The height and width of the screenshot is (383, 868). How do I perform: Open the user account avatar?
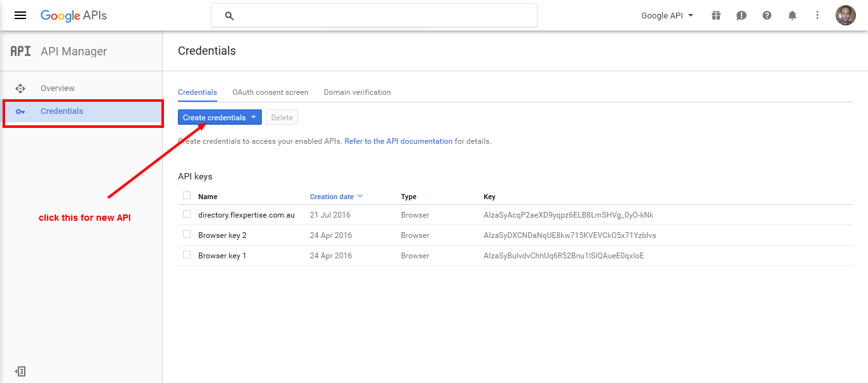[846, 15]
